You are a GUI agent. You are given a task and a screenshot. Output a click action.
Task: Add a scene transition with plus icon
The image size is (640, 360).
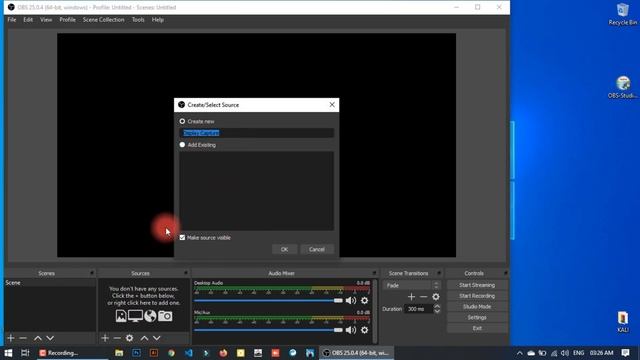(x=411, y=297)
